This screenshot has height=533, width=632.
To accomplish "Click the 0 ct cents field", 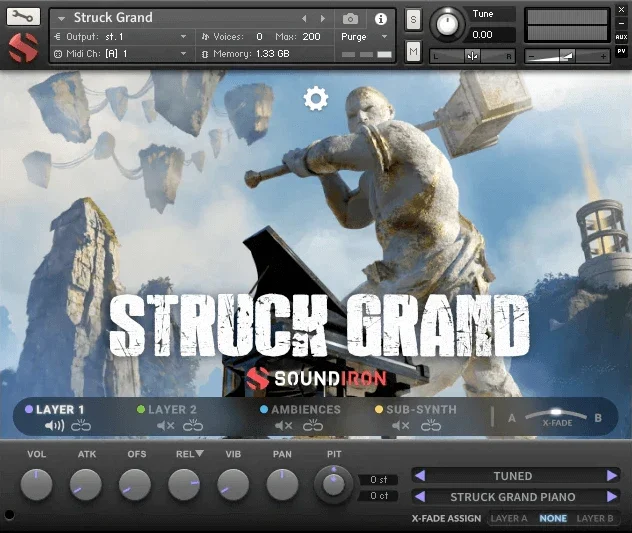I will [379, 496].
